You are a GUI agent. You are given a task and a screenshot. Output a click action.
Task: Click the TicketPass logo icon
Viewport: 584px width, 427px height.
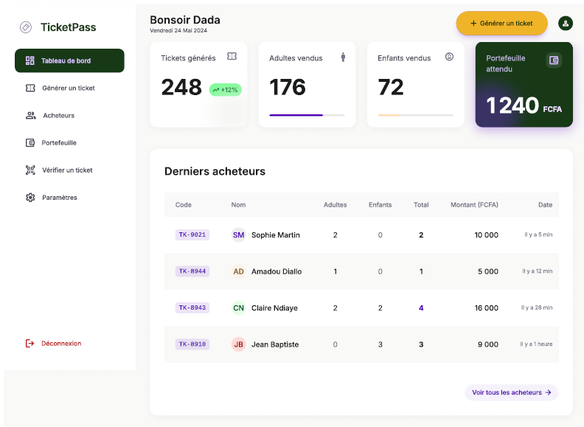[x=26, y=27]
